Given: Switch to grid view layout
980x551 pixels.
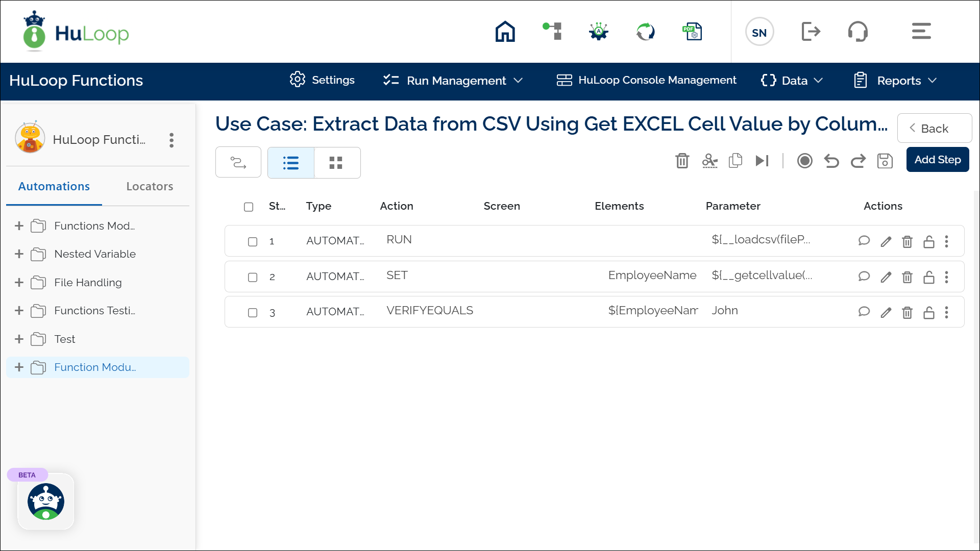Looking at the screenshot, I should (x=336, y=163).
